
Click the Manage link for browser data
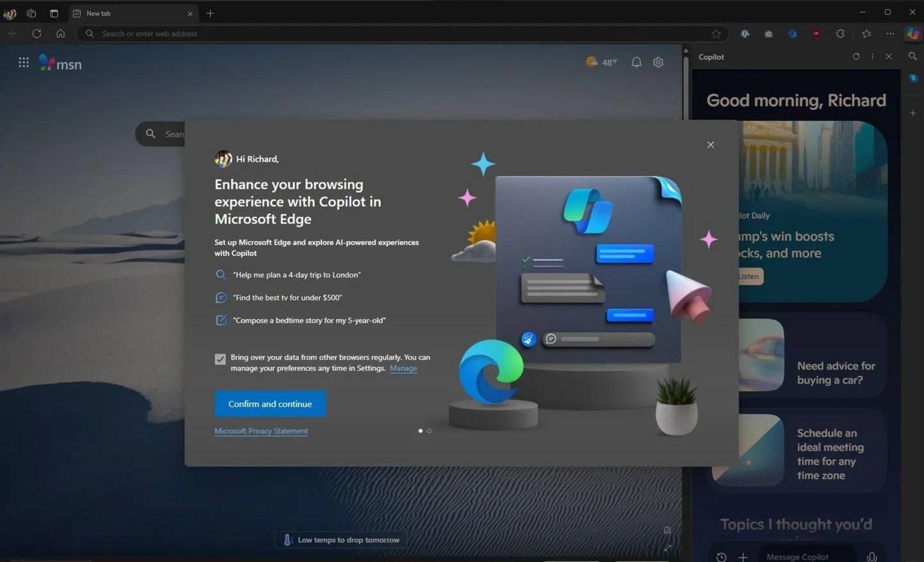point(403,368)
